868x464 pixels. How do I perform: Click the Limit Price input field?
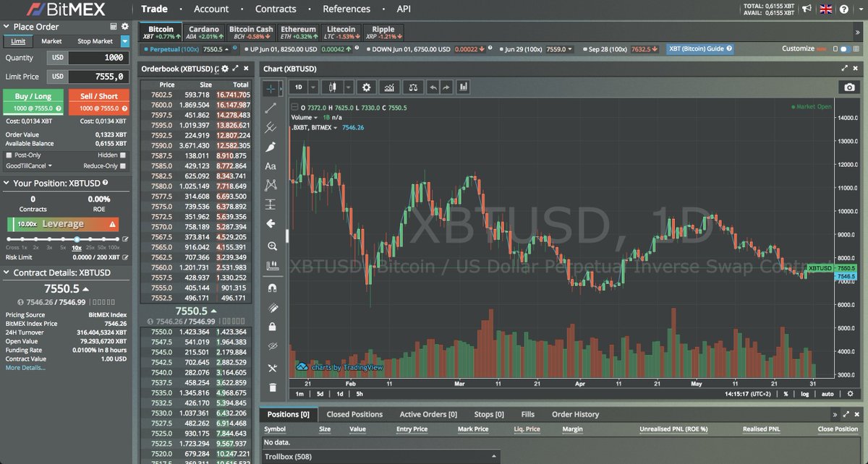98,76
